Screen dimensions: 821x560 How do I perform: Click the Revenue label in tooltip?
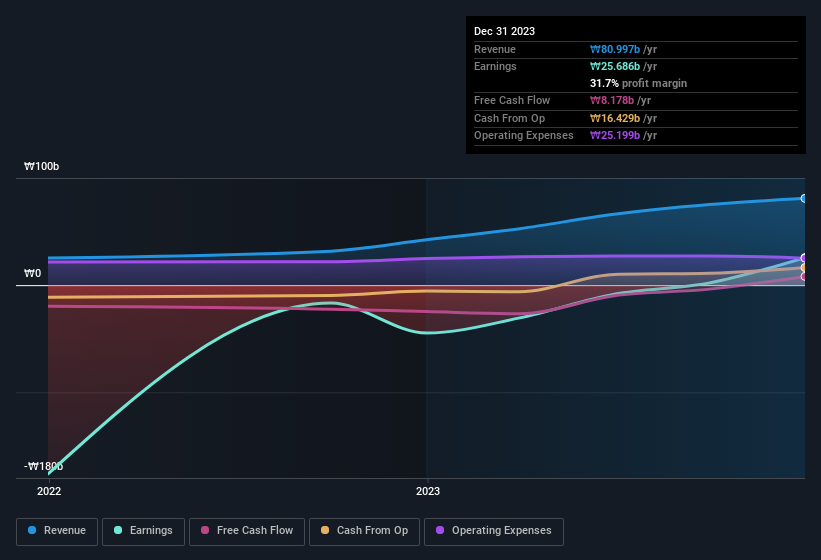(x=495, y=49)
